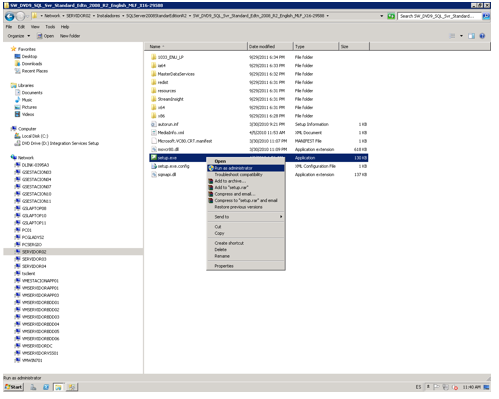499x399 pixels.
Task: Open the Tools menu
Action: coord(50,27)
